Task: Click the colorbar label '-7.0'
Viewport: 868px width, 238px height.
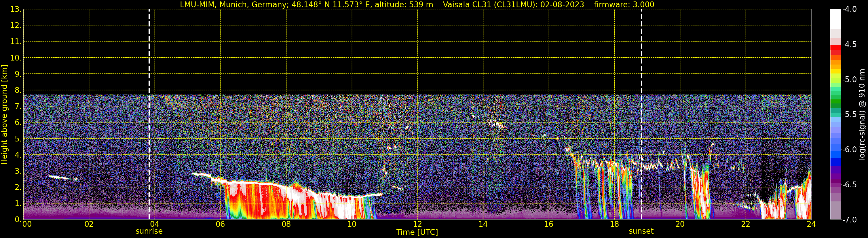Action: pos(849,220)
